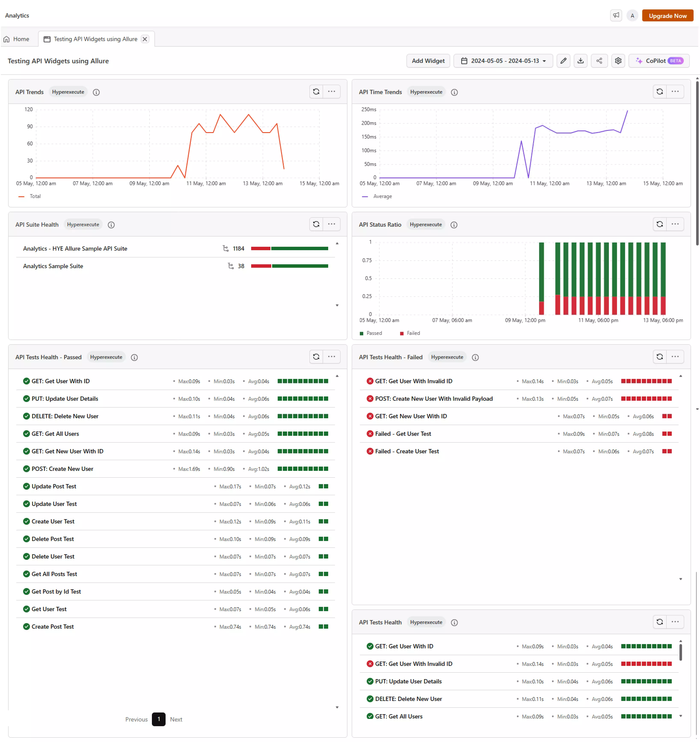
Task: Refresh the bottom API Tests Health widget
Action: point(659,621)
